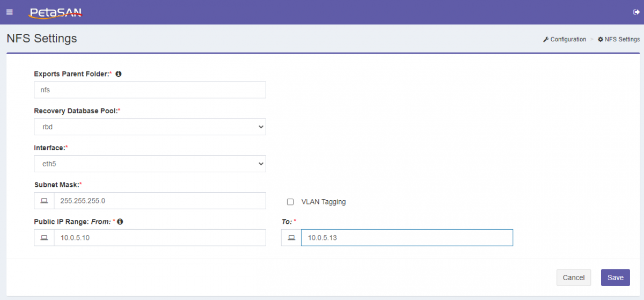Select NFS Settings breadcrumb item

619,39
